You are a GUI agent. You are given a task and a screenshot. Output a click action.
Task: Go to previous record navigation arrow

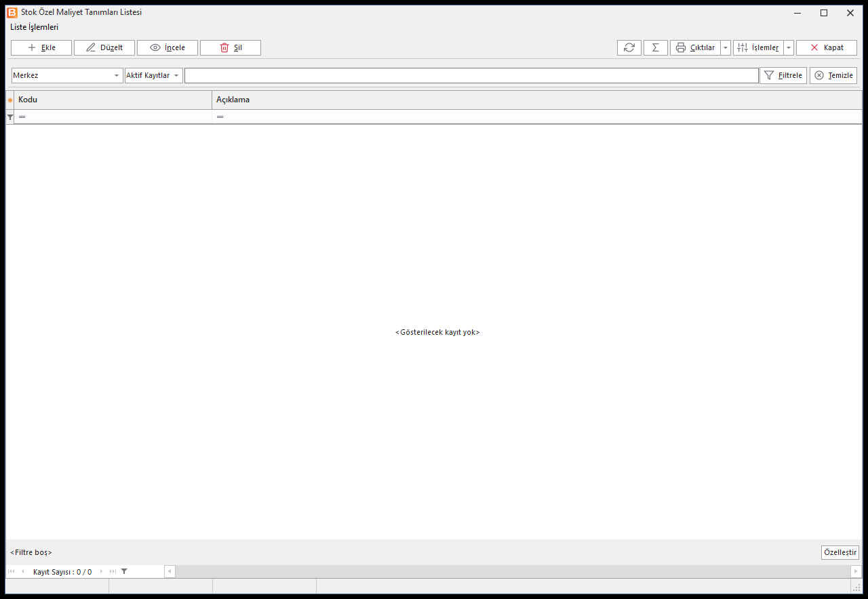click(23, 572)
